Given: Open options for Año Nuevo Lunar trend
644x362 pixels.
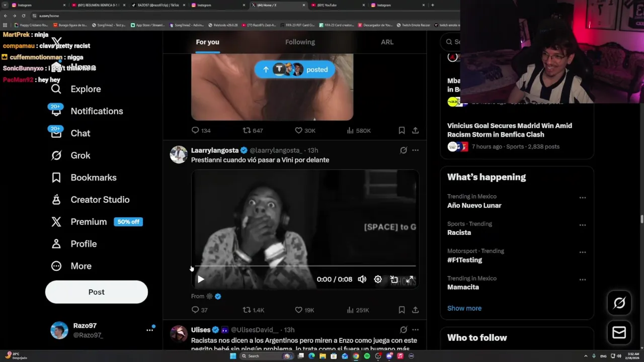Looking at the screenshot, I should (x=583, y=198).
